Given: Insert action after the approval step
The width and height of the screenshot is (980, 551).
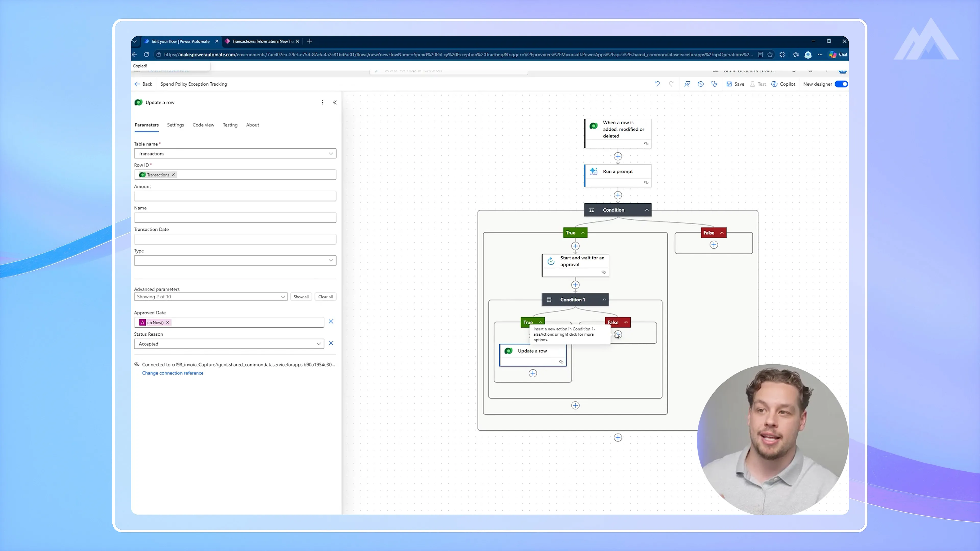Looking at the screenshot, I should 575,285.
